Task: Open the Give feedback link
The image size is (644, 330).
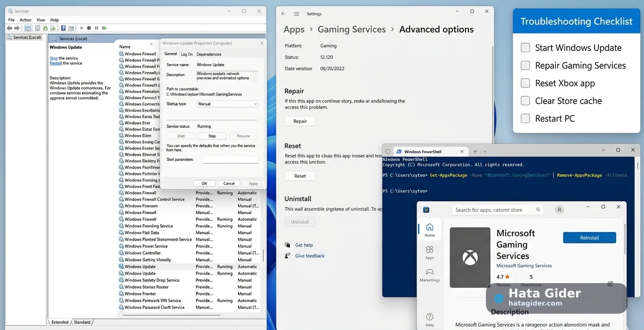Action: click(310, 256)
